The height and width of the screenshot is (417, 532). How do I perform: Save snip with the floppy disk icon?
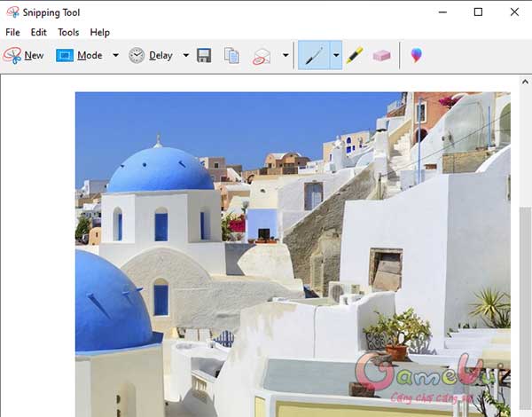click(204, 55)
